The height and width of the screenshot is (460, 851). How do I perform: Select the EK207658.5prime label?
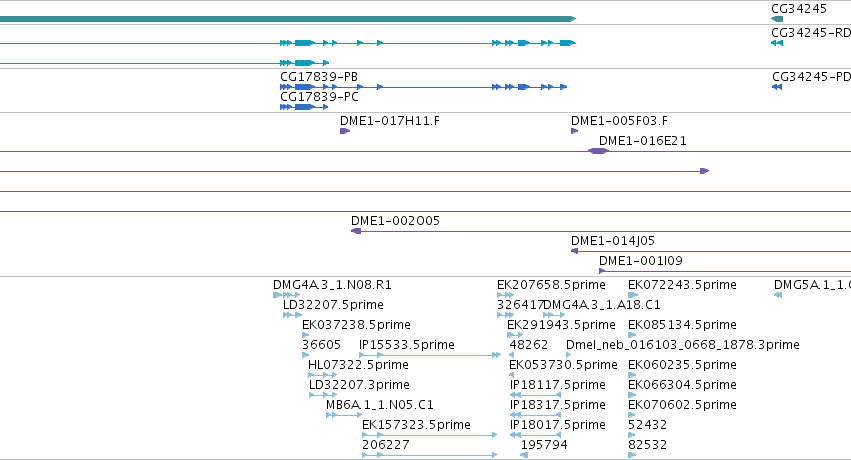point(551,285)
